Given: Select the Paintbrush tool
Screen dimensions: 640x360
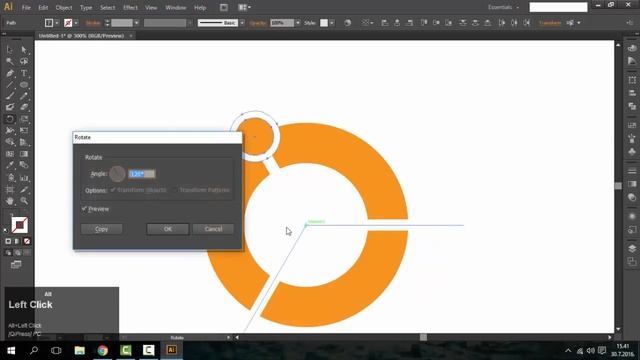Looking at the screenshot, I should click(10, 96).
